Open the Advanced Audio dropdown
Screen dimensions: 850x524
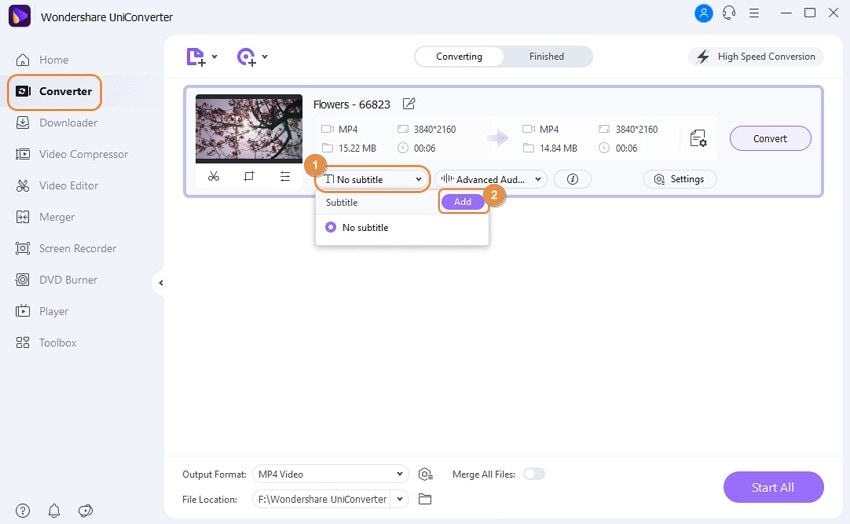491,179
